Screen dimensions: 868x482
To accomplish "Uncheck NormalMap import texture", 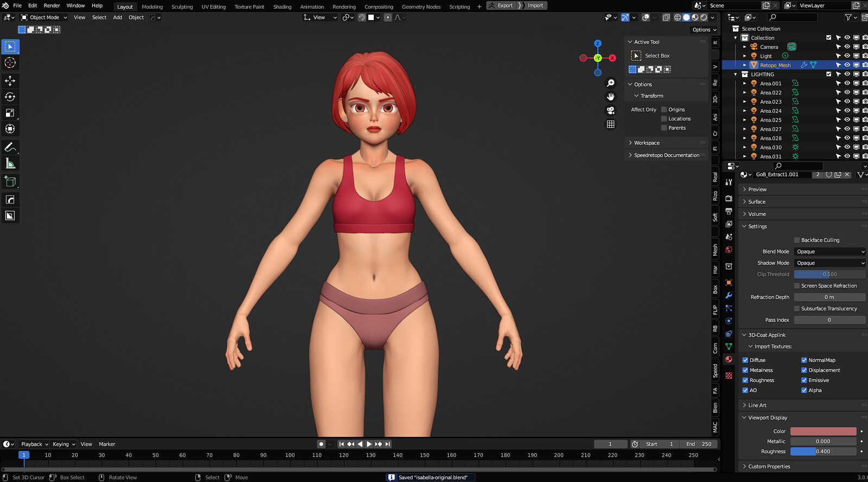I will pyautogui.click(x=804, y=360).
